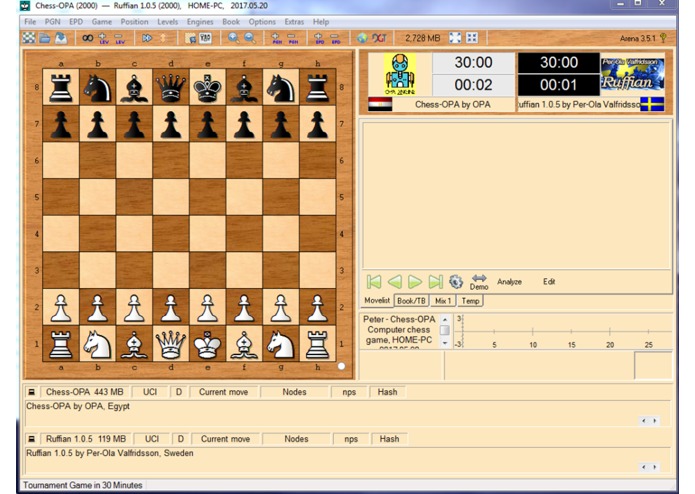Click the YBO toolbar icon
695x494 pixels.
pyautogui.click(x=205, y=38)
